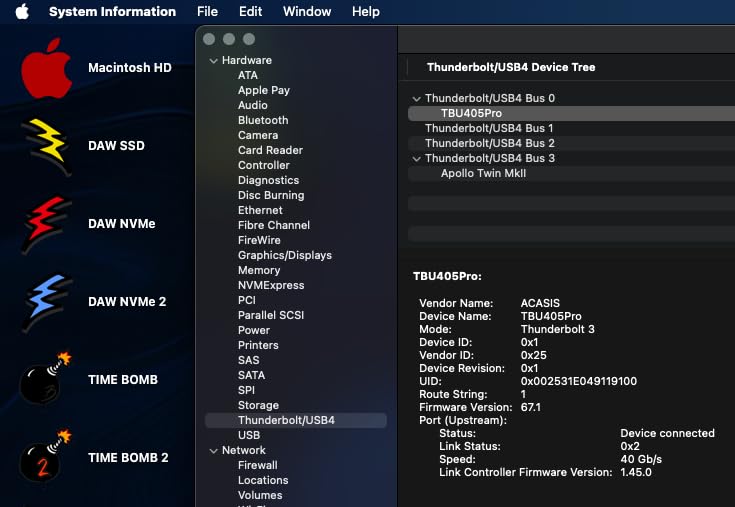Viewport: 735px width, 507px height.
Task: Select ATA in the sidebar
Action: pyautogui.click(x=248, y=75)
